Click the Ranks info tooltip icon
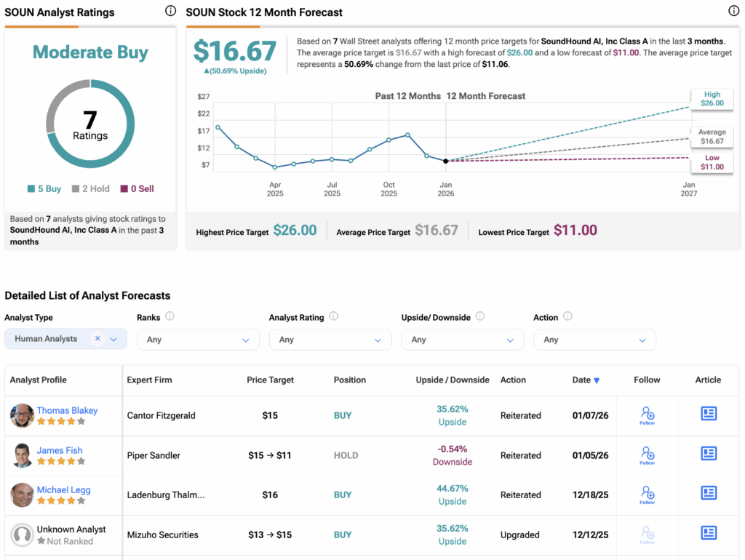Image resolution: width=745 pixels, height=560 pixels. [170, 316]
